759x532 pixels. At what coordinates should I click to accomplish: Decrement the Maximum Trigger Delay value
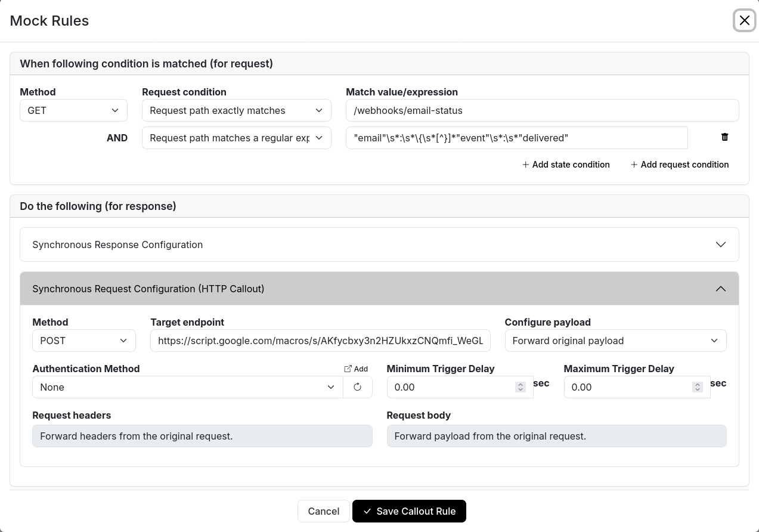(x=697, y=390)
